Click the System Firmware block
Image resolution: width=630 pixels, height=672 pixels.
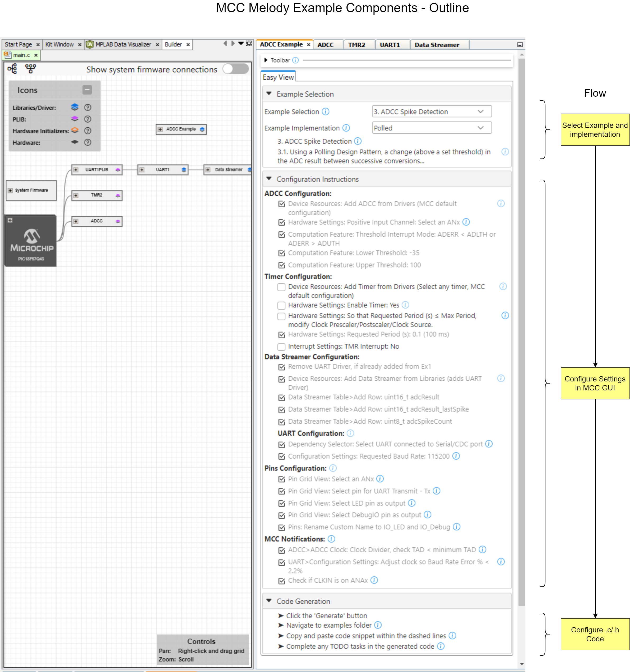click(x=31, y=190)
